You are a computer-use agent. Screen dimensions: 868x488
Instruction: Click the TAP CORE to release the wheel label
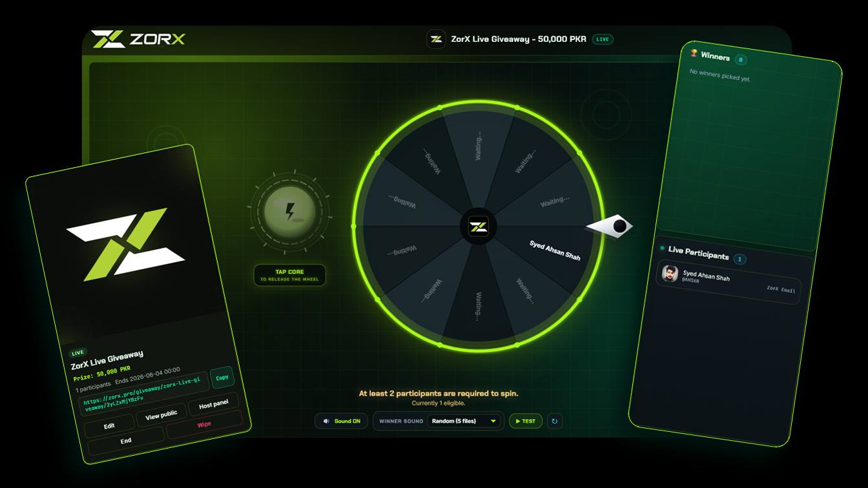coord(290,276)
